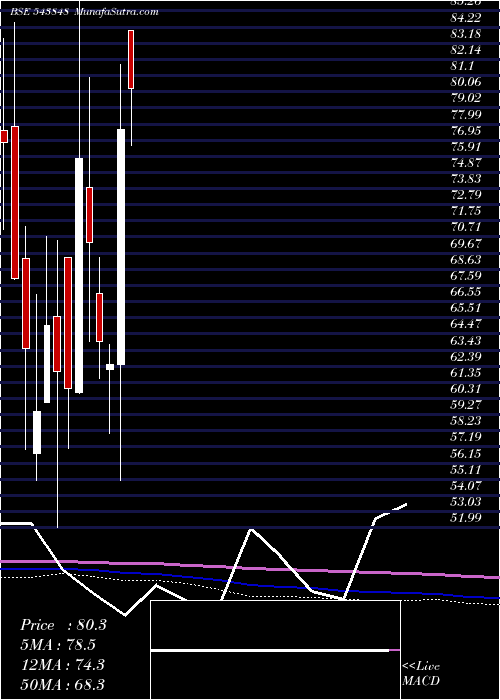Click the 56.15 price axis label
The height and width of the screenshot is (700, 500).
467,453
